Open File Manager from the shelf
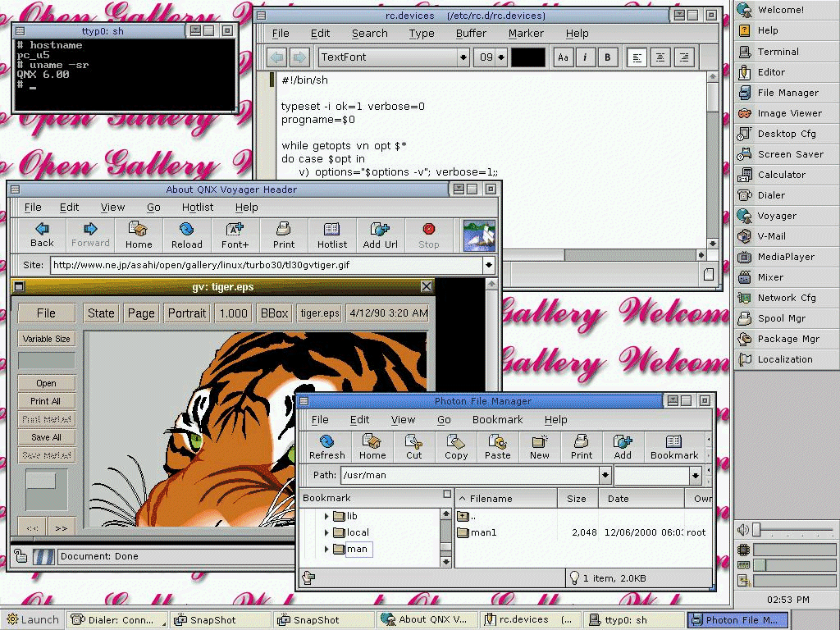The width and height of the screenshot is (840, 630). click(x=787, y=93)
